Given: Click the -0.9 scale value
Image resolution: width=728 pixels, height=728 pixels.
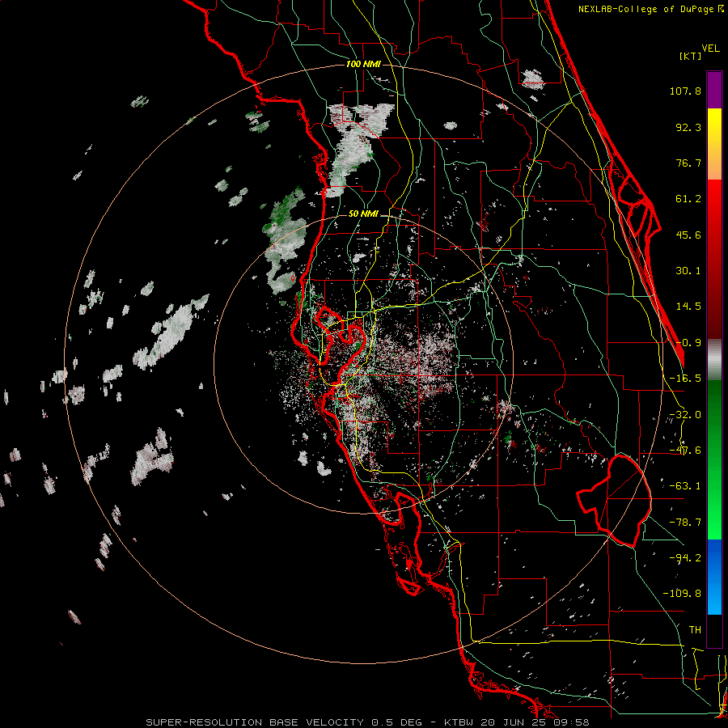Looking at the screenshot, I should pyautogui.click(x=688, y=343).
